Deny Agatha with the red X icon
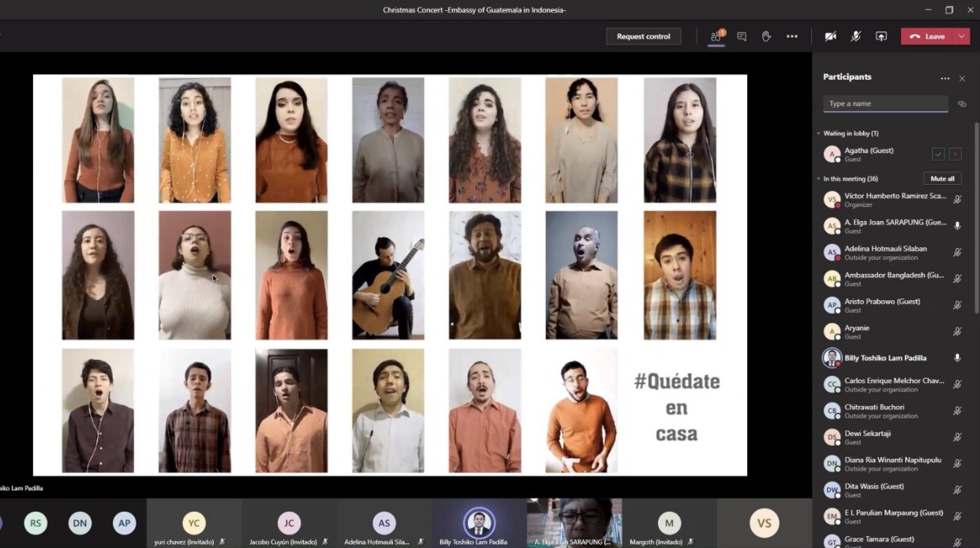The width and height of the screenshot is (980, 548). tap(956, 154)
